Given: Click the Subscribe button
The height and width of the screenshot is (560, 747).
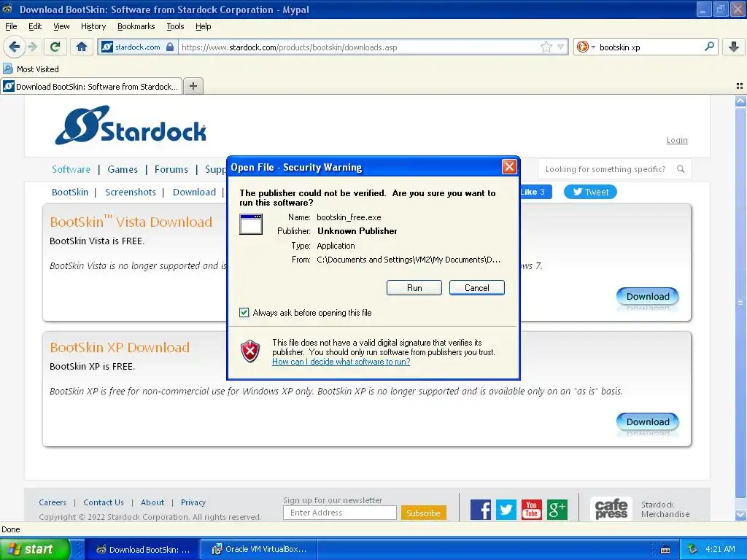Looking at the screenshot, I should pos(424,513).
